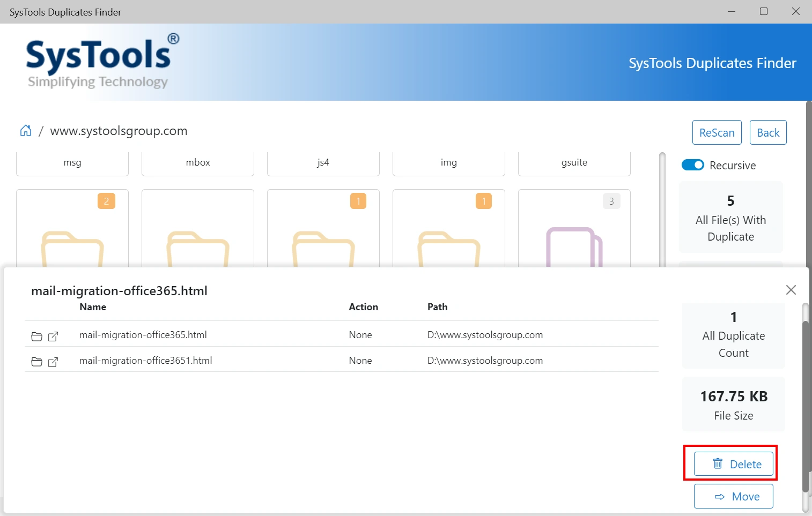This screenshot has height=516, width=812.
Task: Click the ReScan button
Action: point(717,132)
